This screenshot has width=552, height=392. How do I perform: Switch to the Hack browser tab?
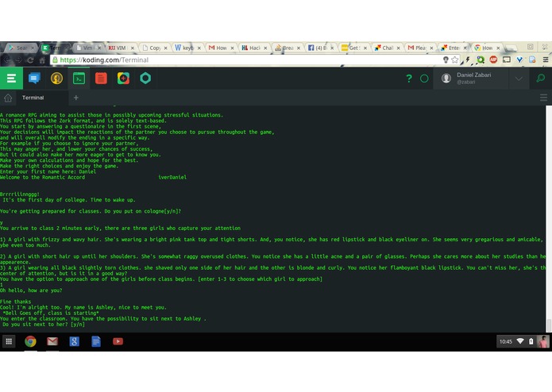[254, 48]
